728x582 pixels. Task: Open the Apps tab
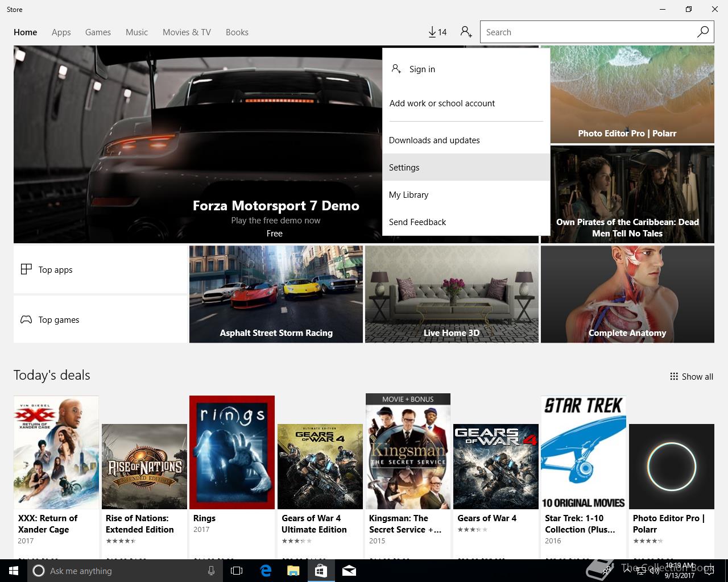(61, 32)
